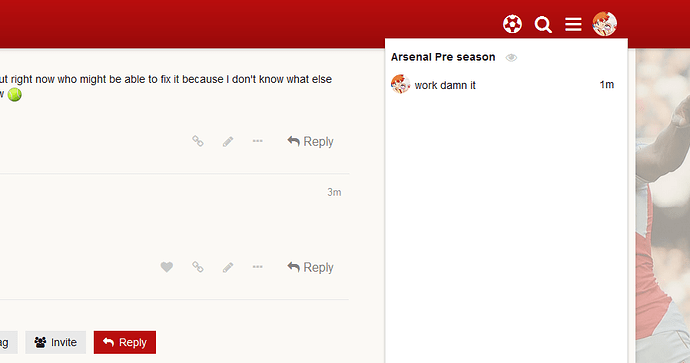690x363 pixels.
Task: Copy link icon on the first post
Action: coord(198,141)
